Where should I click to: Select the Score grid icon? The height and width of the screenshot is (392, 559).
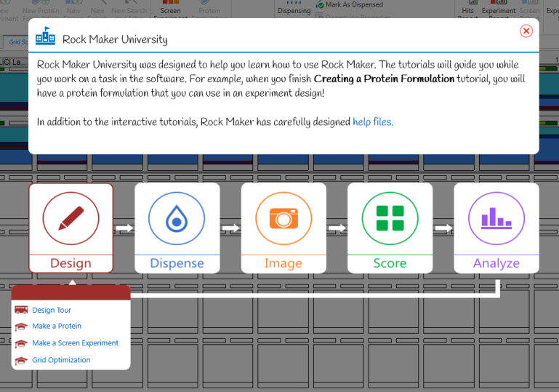tap(390, 218)
